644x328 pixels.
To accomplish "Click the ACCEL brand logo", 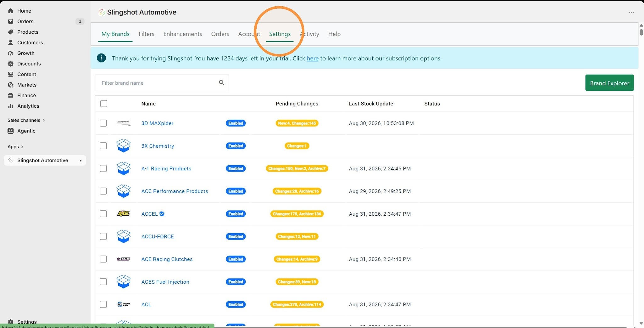I will [123, 214].
